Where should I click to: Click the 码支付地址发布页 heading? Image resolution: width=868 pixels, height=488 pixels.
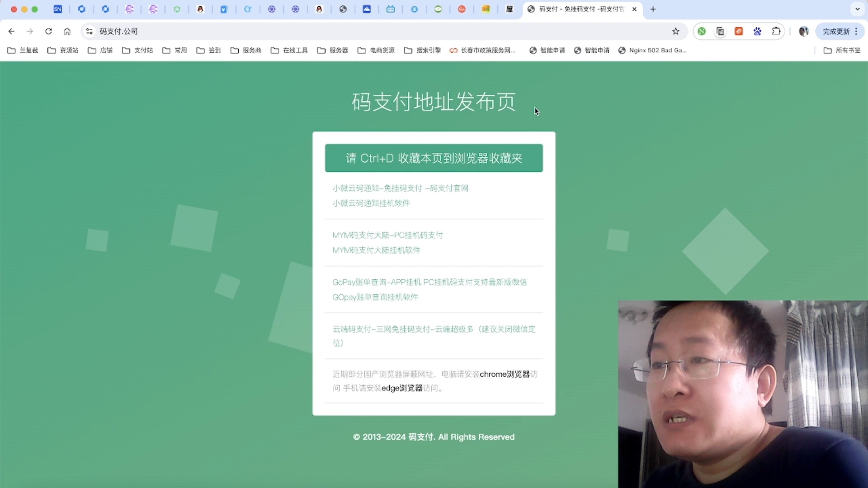(434, 102)
